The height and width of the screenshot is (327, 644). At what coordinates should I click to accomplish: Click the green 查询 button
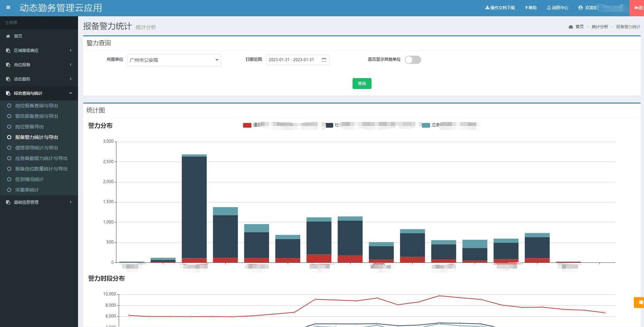362,84
